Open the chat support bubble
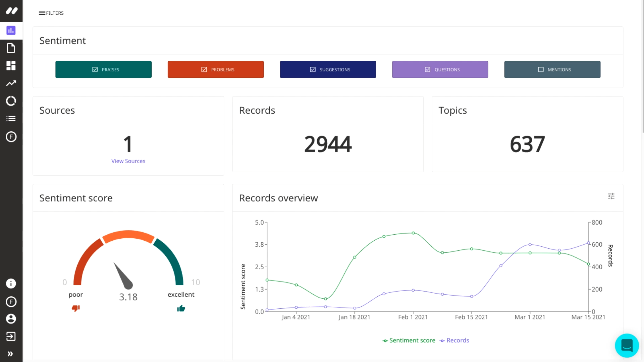Viewport: 644px width, 362px height. (627, 345)
